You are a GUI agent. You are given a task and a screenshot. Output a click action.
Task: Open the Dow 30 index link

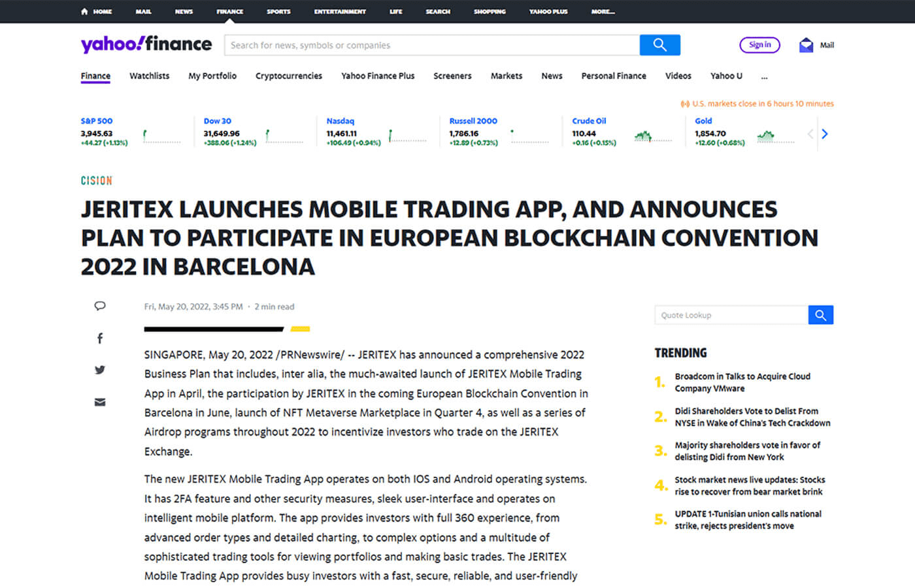218,121
